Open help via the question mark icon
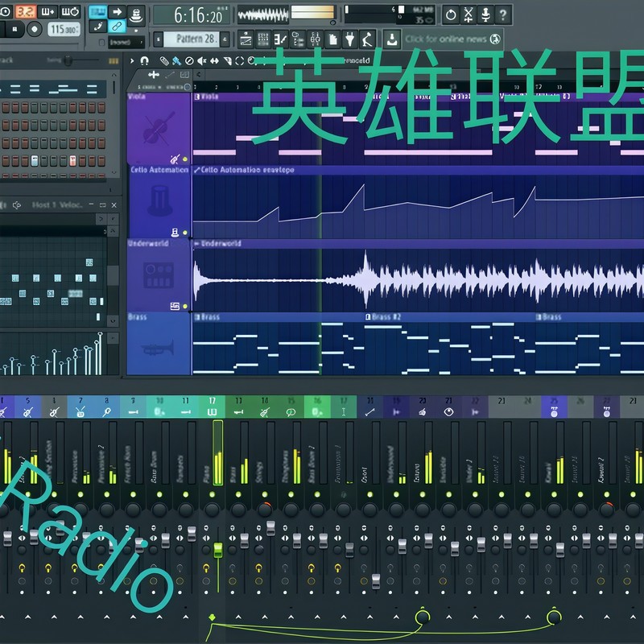 coord(503,14)
